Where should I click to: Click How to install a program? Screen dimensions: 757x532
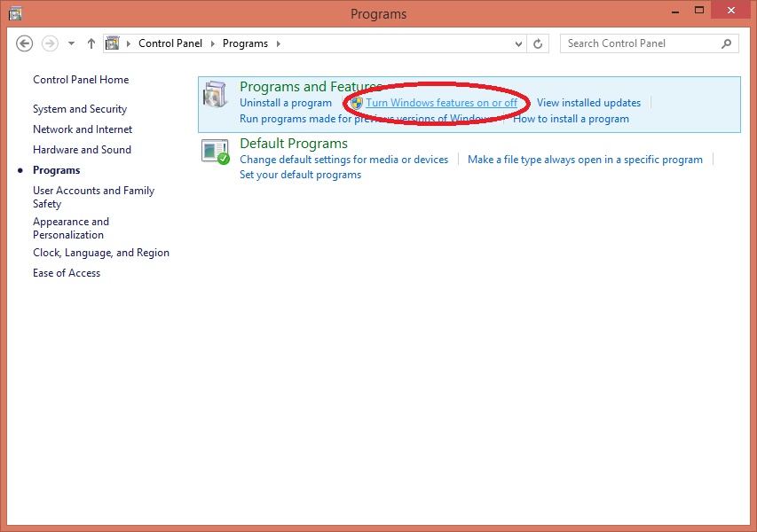pyautogui.click(x=571, y=119)
